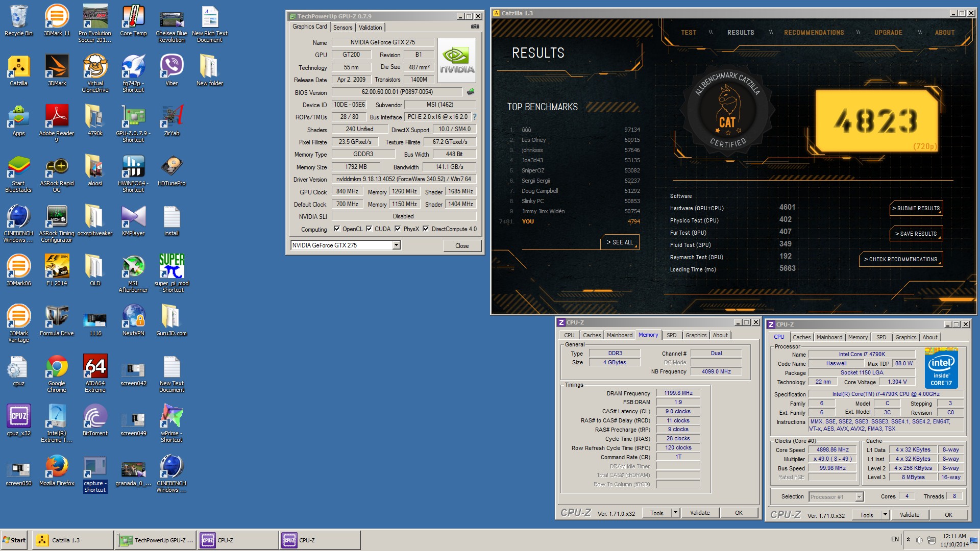Click SAVE RESULTS in Catzilla
980x551 pixels.
point(916,234)
